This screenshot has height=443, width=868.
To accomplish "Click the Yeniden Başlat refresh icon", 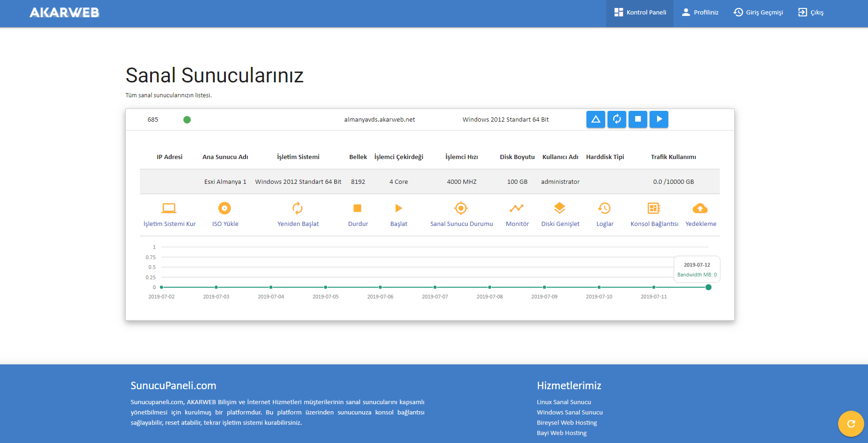I will point(297,208).
